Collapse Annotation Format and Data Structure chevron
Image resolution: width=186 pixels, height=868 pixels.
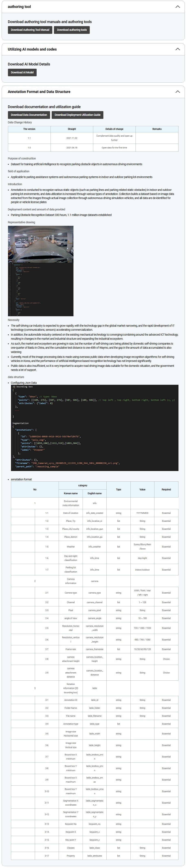coord(177,92)
